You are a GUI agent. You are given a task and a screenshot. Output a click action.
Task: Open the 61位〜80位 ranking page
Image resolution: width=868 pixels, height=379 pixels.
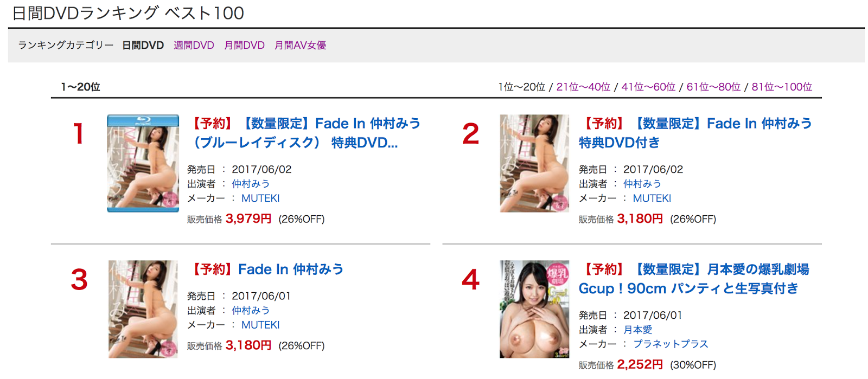[713, 87]
